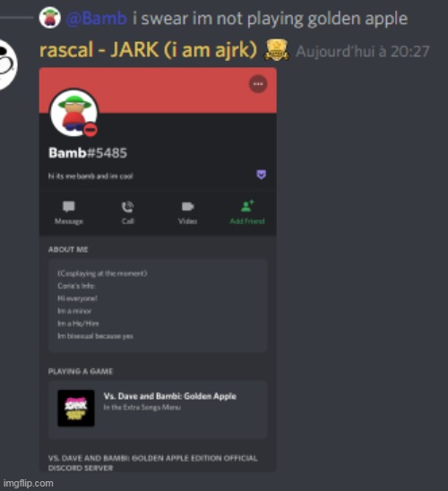This screenshot has width=448, height=491.
Task: Click the Message chat bubble icon
Action: pyautogui.click(x=69, y=207)
